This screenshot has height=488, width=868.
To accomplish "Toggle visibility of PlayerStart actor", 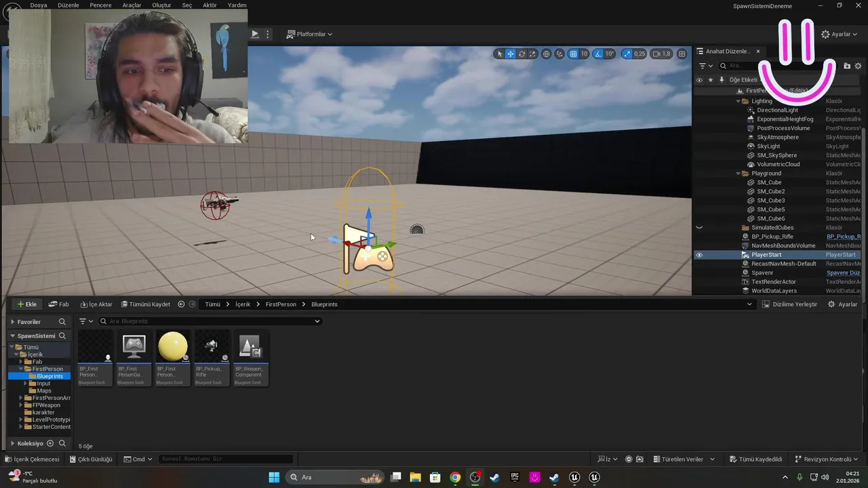I will [x=699, y=255].
